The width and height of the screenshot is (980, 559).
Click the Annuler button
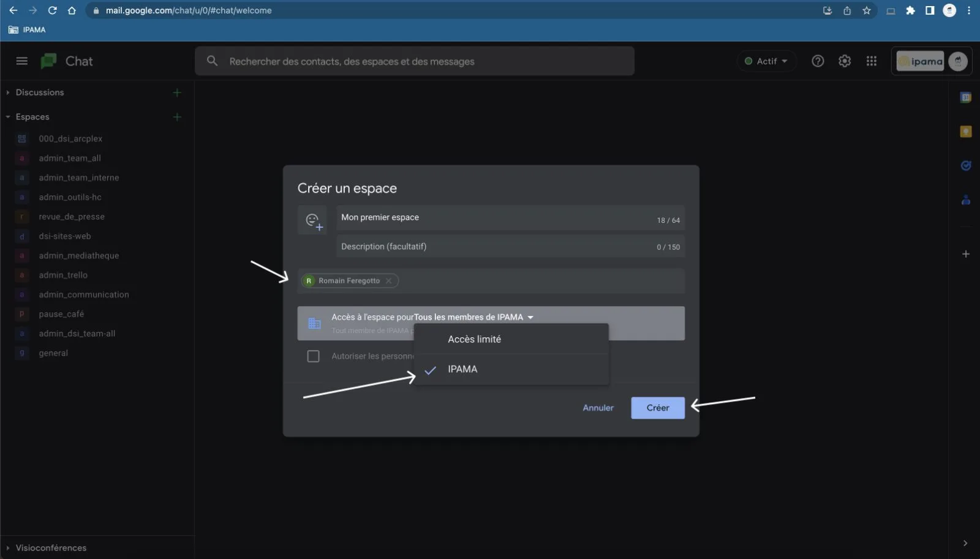598,408
